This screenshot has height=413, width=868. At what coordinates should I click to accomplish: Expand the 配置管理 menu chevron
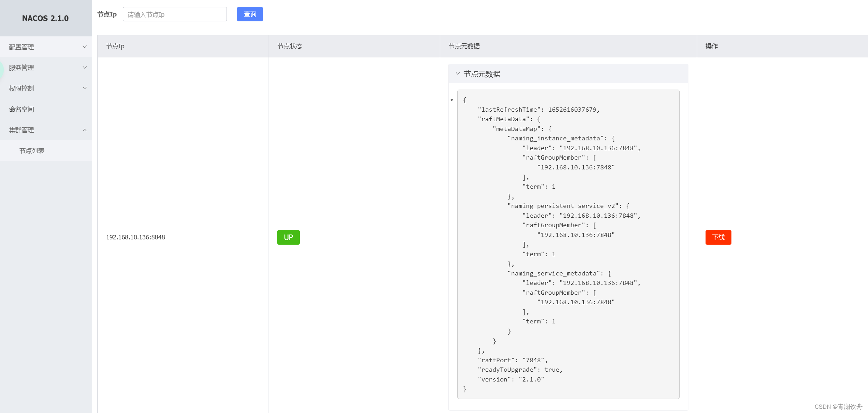84,47
